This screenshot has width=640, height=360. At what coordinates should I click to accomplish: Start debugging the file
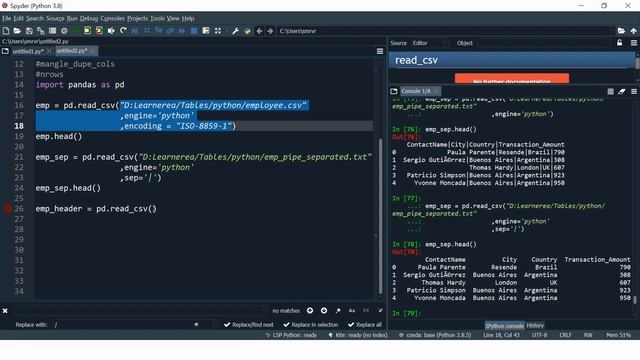click(135, 31)
